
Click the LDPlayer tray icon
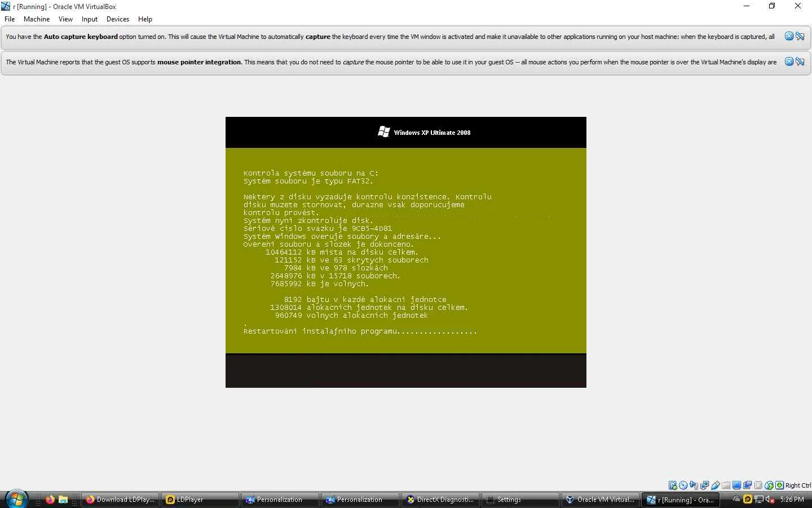tap(748, 499)
